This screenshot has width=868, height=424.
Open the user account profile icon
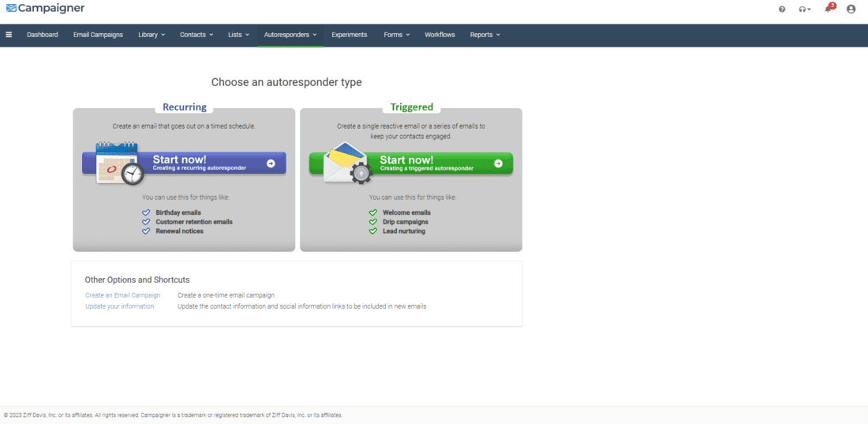[x=851, y=9]
